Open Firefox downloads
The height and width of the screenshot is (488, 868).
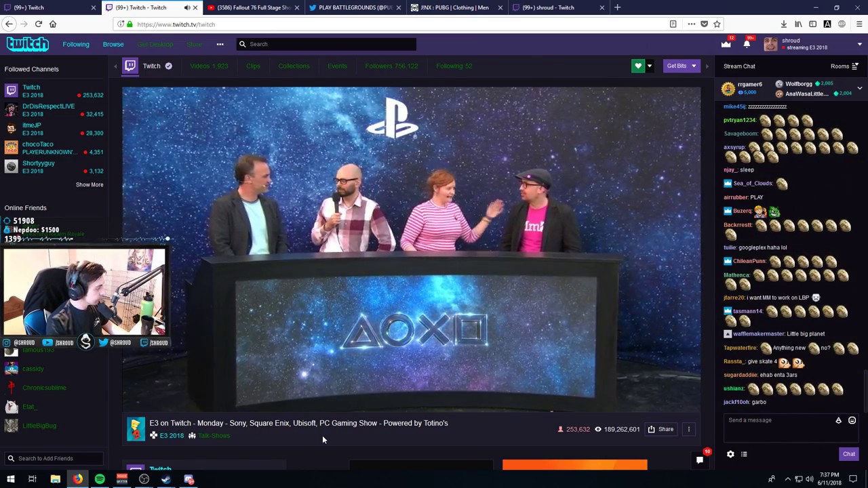coord(783,24)
